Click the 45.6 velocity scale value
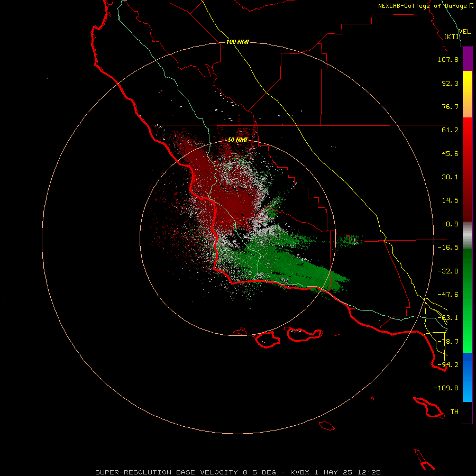This screenshot has width=476, height=476. click(450, 153)
